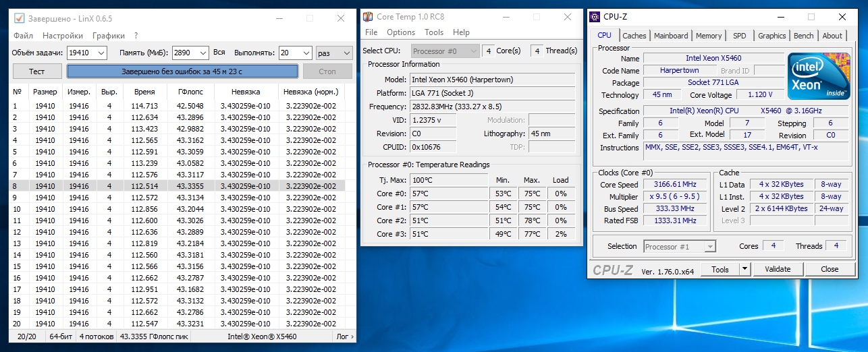Screen dimensions: 868x352
Task: Click the Frequency field showing 2832.83MHz
Action: point(493,107)
